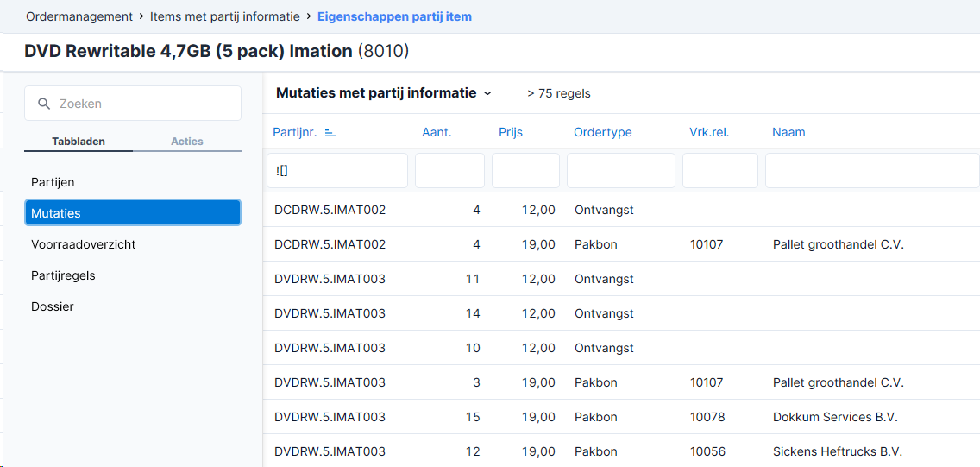980x467 pixels.
Task: Click the sort icon next to Partijnr.
Action: click(330, 133)
